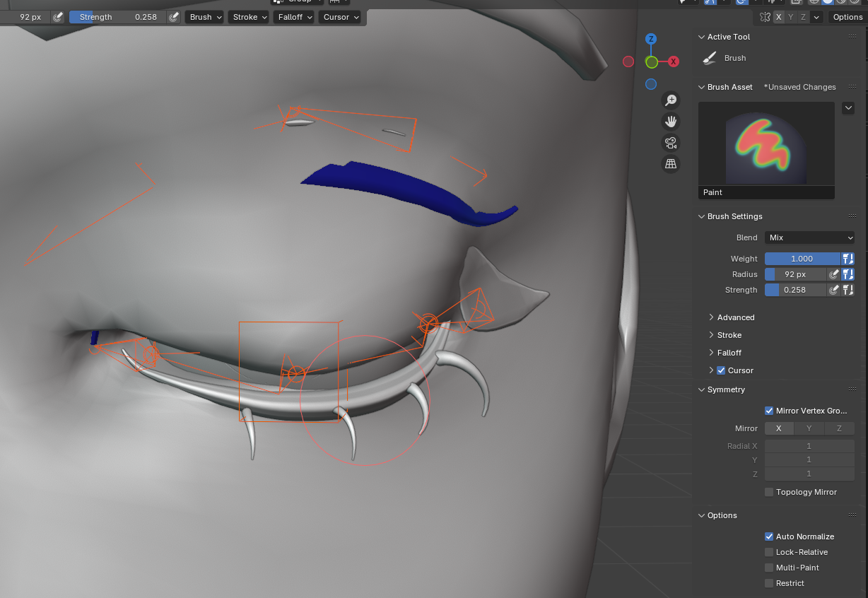The width and height of the screenshot is (868, 598).
Task: Click the pan view hand icon
Action: (670, 122)
